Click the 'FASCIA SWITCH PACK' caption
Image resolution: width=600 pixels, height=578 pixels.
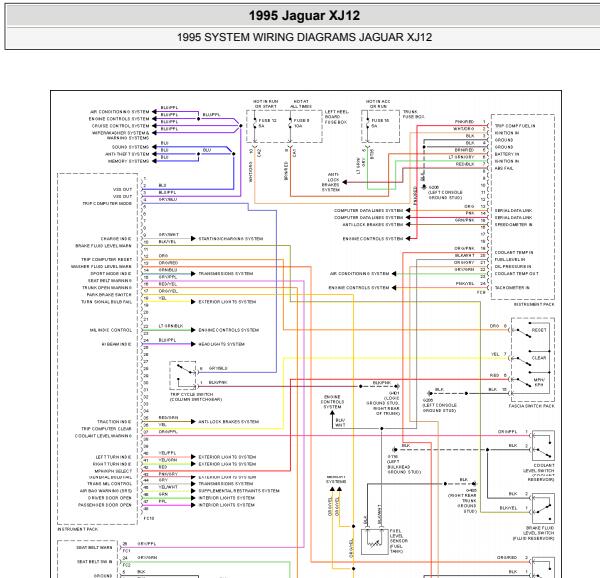(532, 406)
